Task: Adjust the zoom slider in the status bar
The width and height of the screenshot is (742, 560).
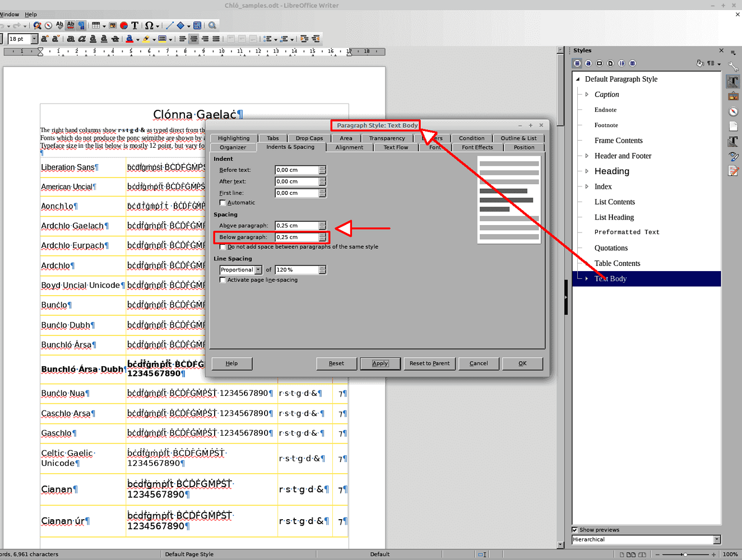Action: pos(687,554)
